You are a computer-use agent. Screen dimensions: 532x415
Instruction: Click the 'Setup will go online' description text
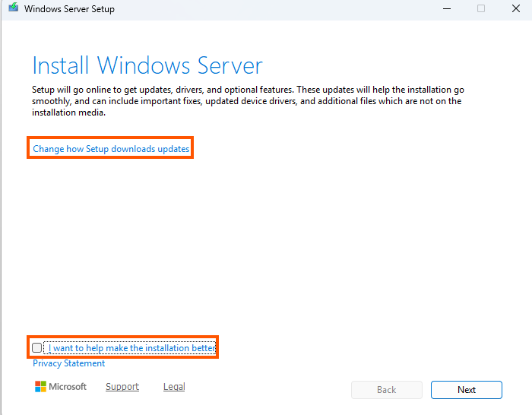pyautogui.click(x=248, y=101)
